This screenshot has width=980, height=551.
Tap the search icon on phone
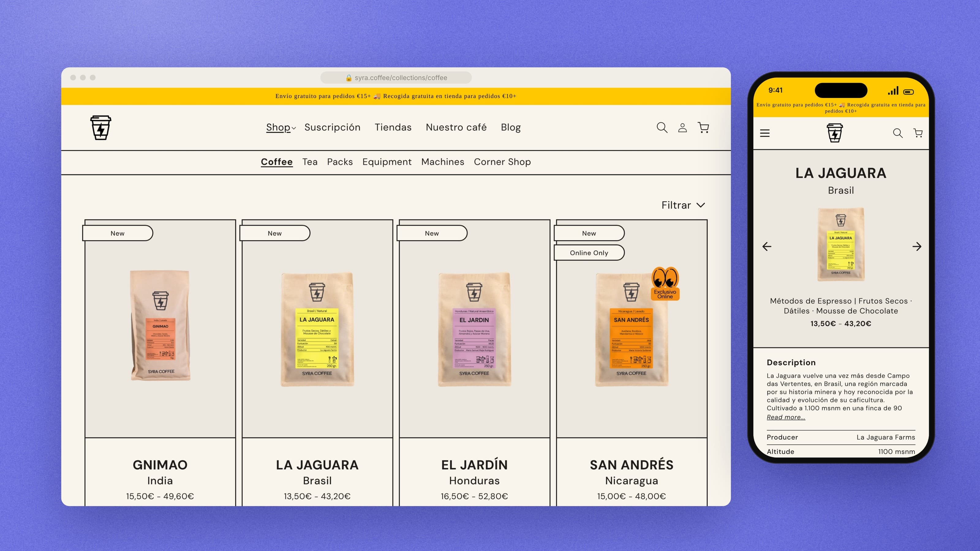click(898, 133)
